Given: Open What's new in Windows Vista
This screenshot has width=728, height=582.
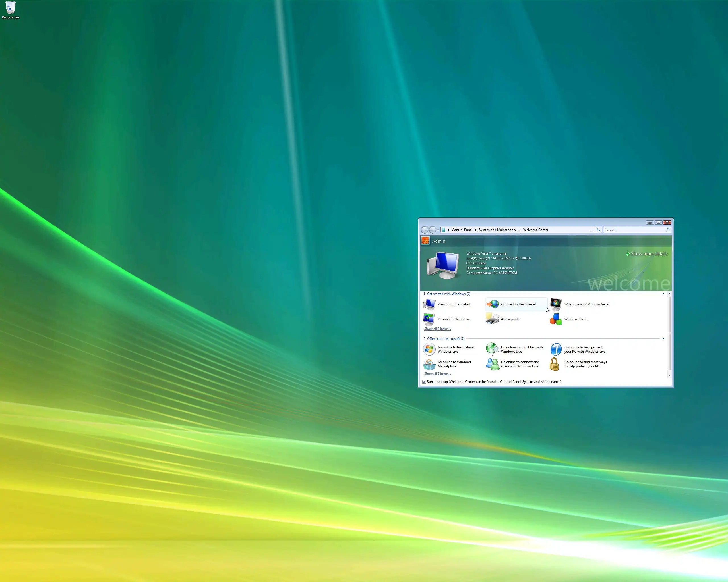Looking at the screenshot, I should coord(586,304).
